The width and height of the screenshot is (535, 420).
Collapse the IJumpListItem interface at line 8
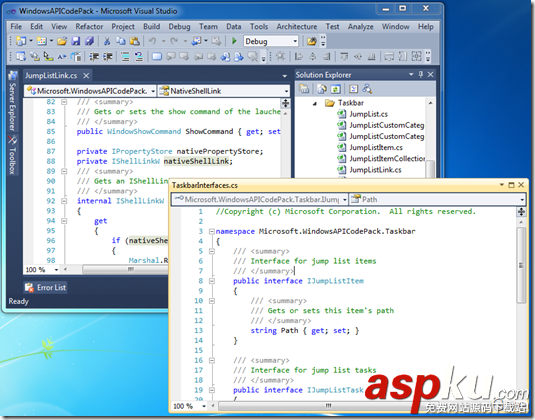212,281
